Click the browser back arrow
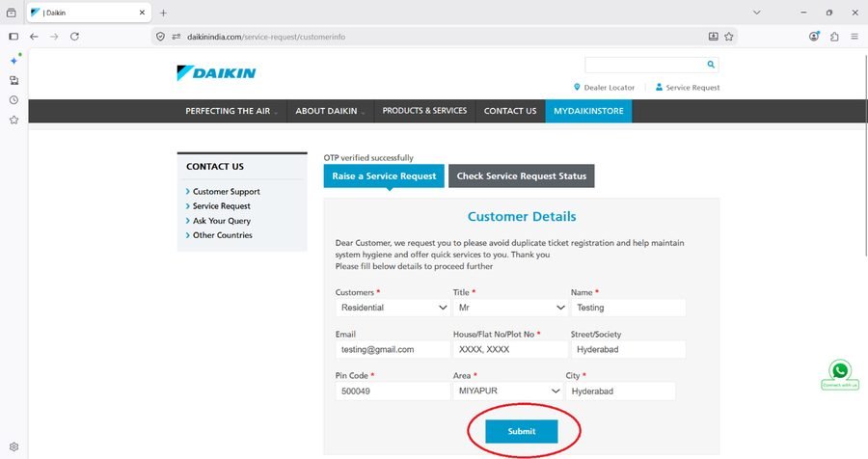868x459 pixels. [35, 37]
